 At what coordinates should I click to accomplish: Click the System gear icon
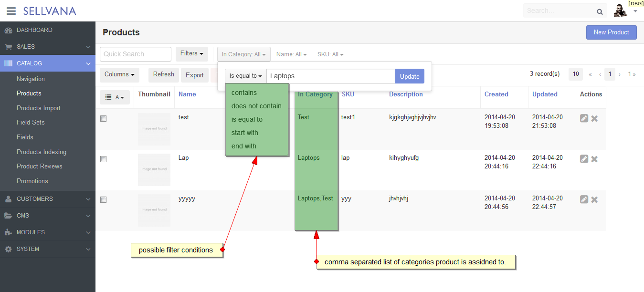tap(8, 249)
